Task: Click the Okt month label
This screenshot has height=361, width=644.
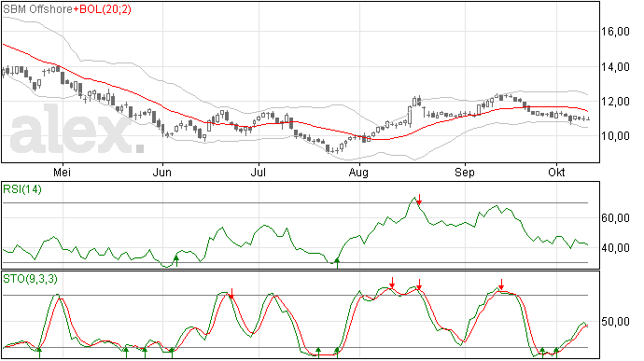Action: 556,172
